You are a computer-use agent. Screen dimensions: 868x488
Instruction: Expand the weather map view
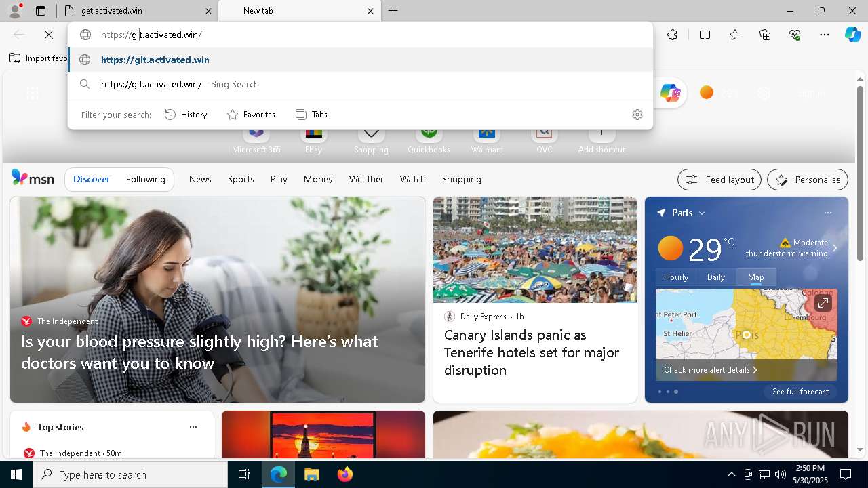tap(823, 303)
